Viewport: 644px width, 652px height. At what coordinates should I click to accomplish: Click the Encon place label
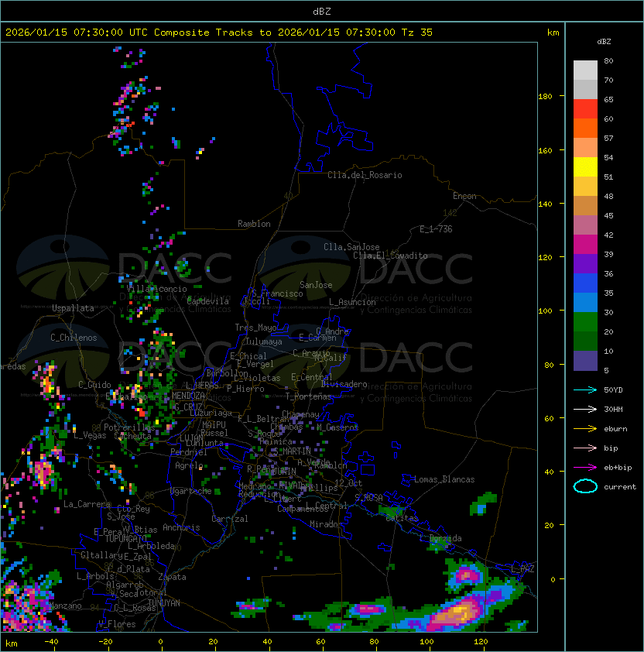(x=464, y=196)
